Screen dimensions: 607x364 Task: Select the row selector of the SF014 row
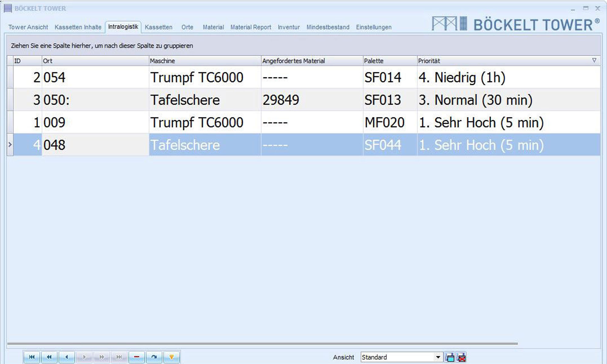pyautogui.click(x=10, y=77)
